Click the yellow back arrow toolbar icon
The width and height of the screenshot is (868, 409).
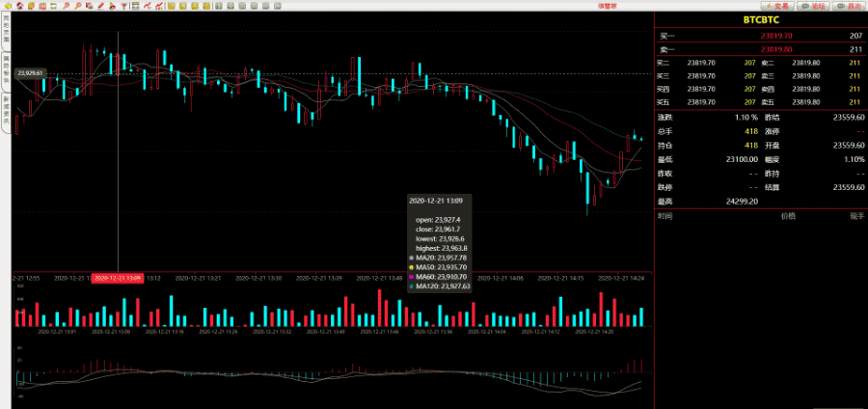click(x=8, y=6)
